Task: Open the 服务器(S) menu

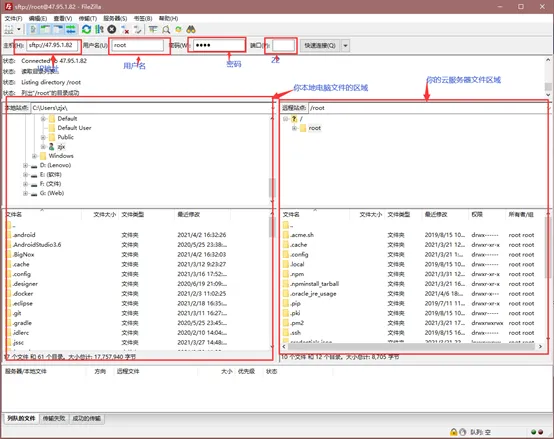Action: 115,18
